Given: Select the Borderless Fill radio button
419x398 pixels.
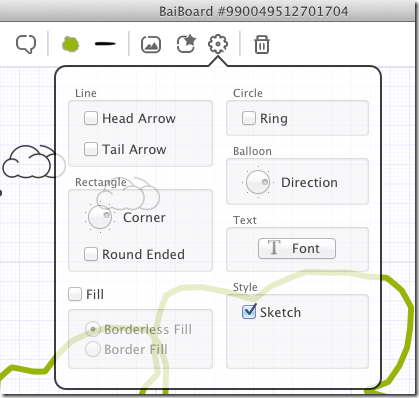Looking at the screenshot, I should pos(93,329).
